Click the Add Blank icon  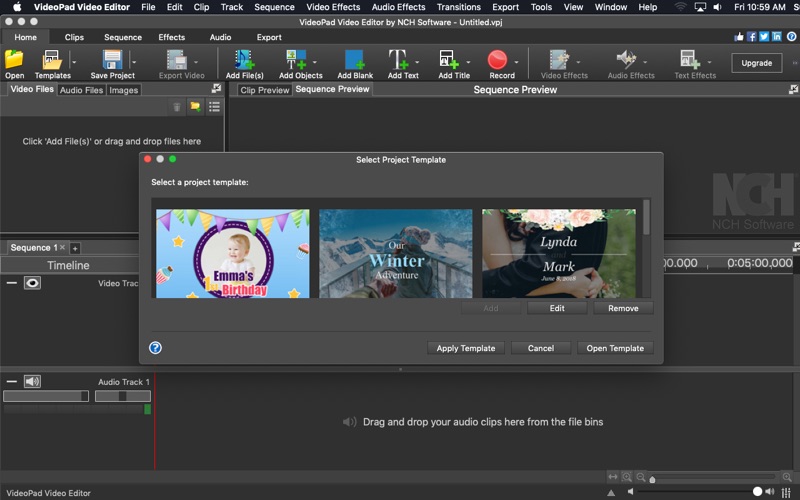click(x=354, y=60)
